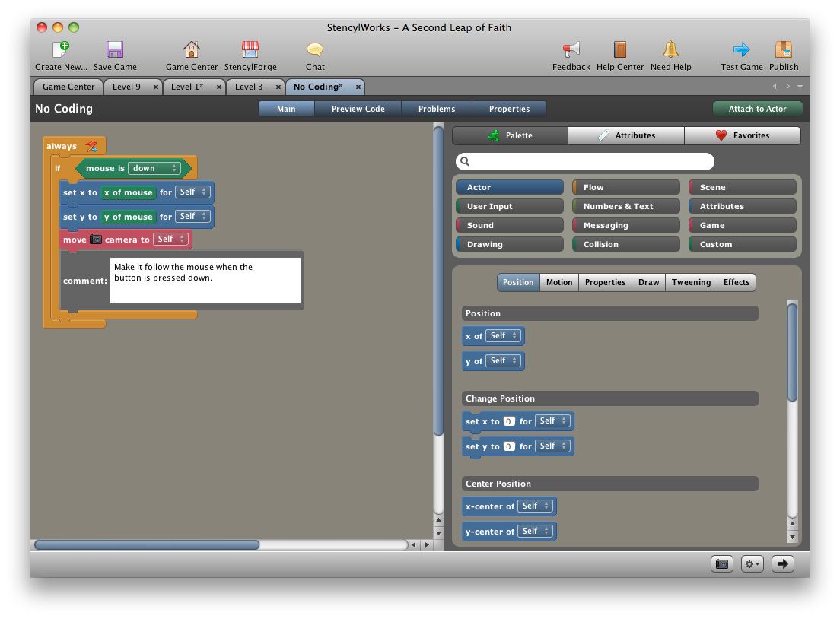
Task: Click the camera icon in move camera block
Action: (x=95, y=240)
